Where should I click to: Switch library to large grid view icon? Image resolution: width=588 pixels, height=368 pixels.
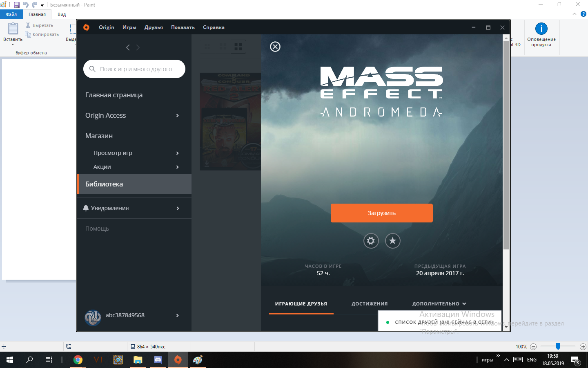click(238, 47)
